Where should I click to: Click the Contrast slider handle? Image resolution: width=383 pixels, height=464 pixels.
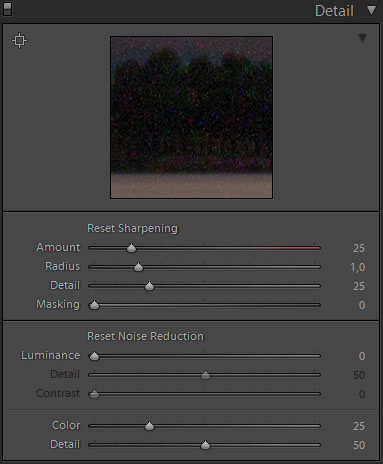click(94, 394)
